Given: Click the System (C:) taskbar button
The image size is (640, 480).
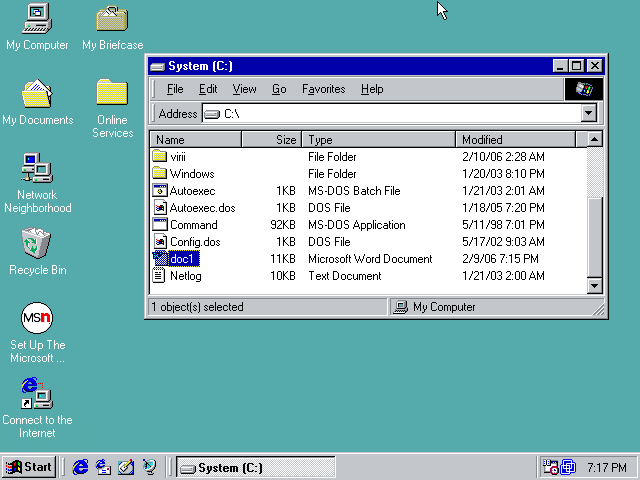Looking at the screenshot, I should click(x=240, y=467).
